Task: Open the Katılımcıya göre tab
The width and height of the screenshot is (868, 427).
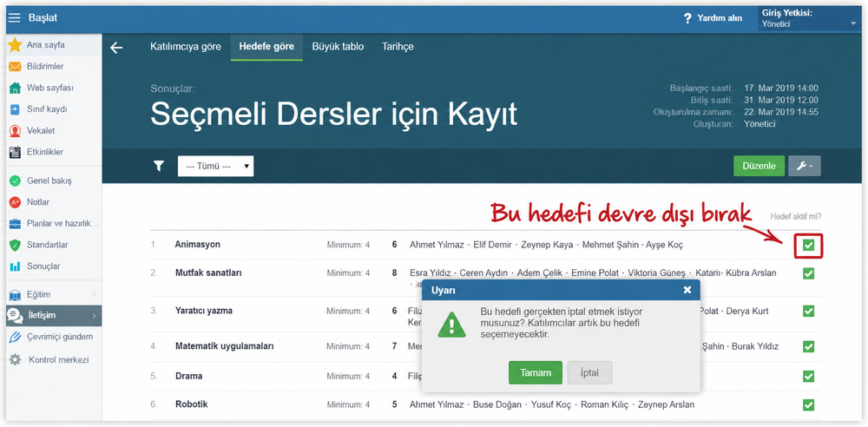Action: pos(186,47)
